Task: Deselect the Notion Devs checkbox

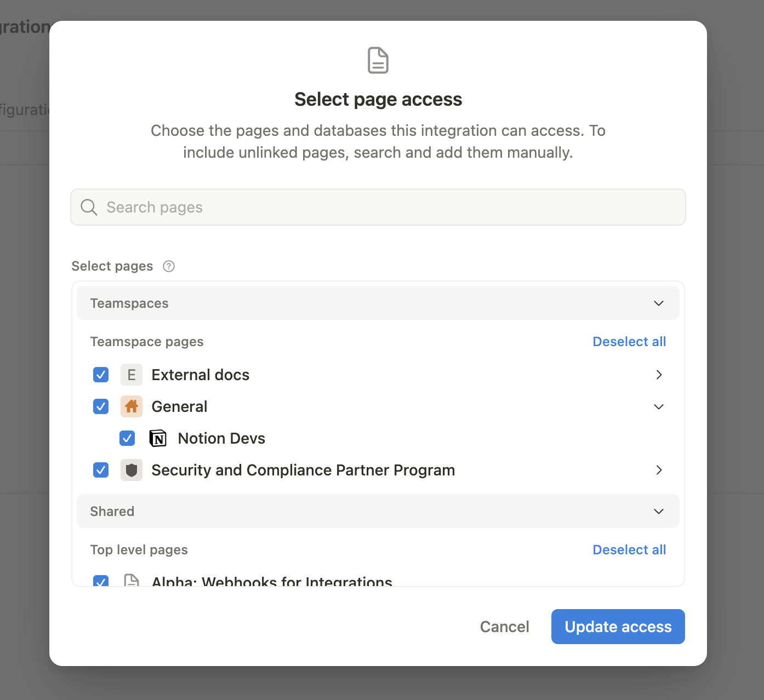Action: (127, 438)
